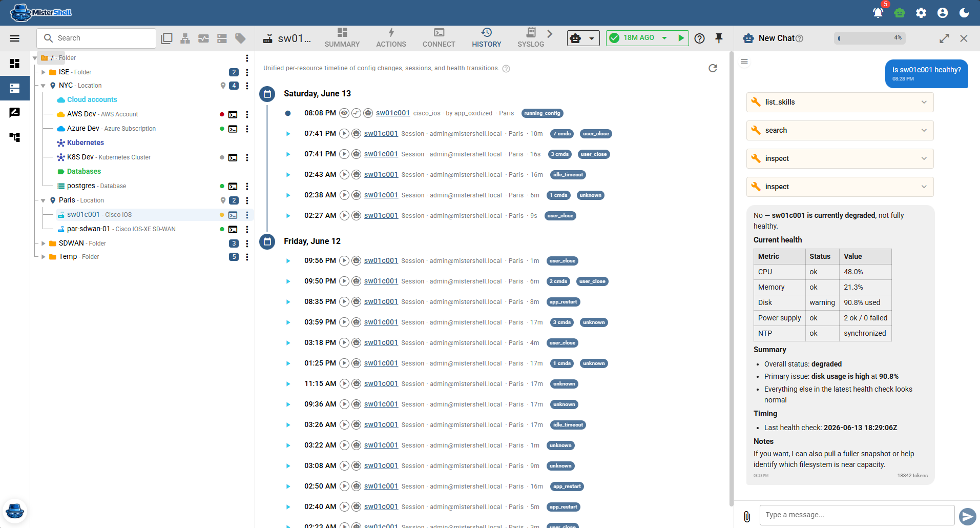This screenshot has width=980, height=528.
Task: Expand the list_skills tool call
Action: coord(840,102)
